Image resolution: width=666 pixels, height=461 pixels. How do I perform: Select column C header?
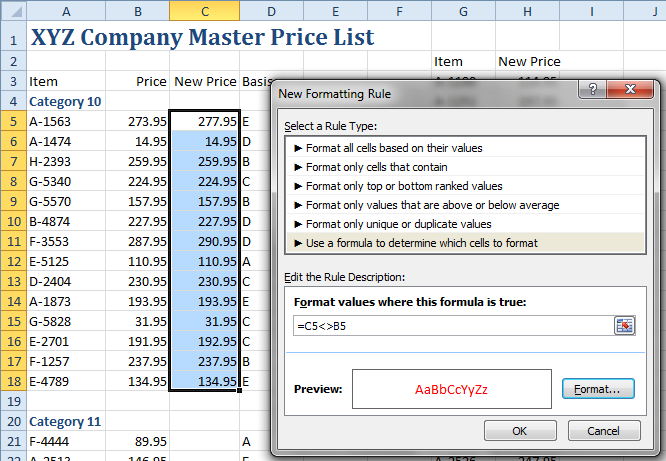coord(204,11)
